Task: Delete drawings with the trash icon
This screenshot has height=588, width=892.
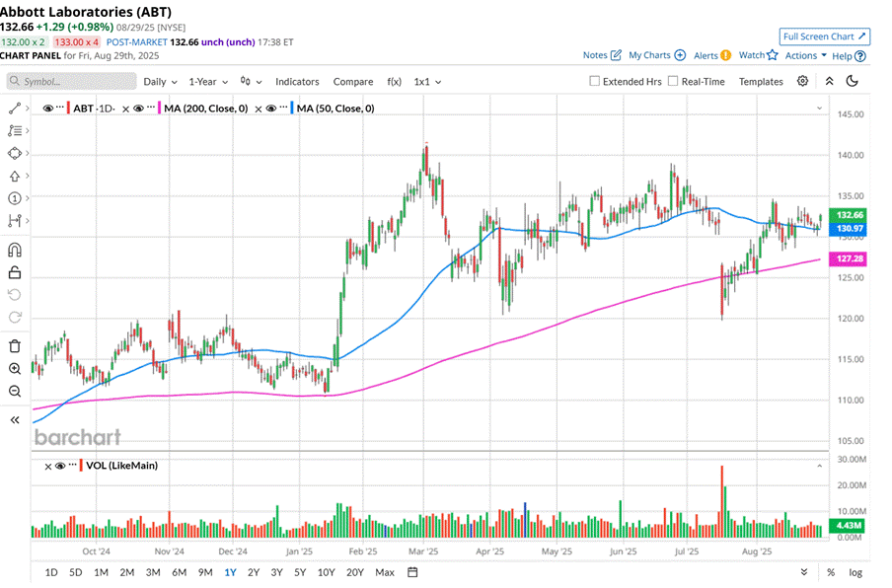Action: pyautogui.click(x=15, y=345)
